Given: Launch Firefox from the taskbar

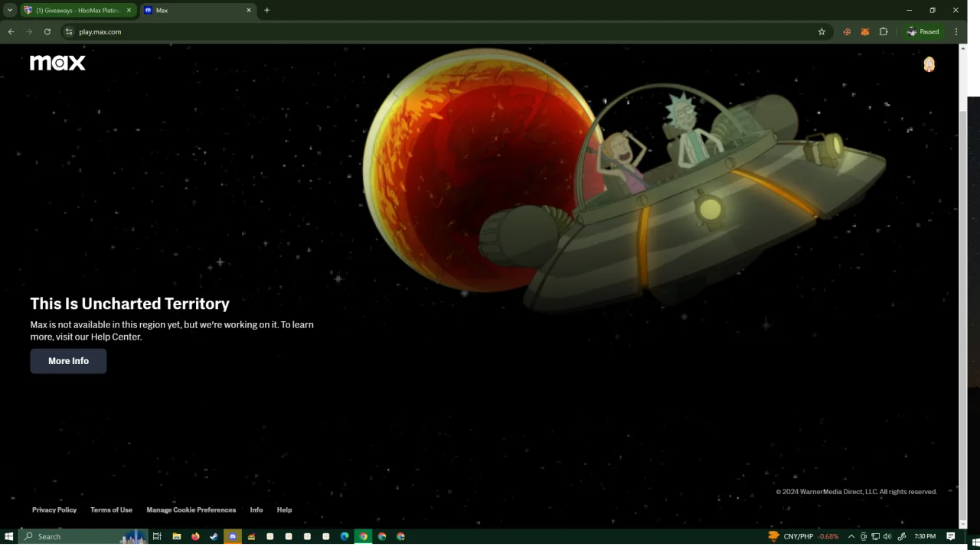Looking at the screenshot, I should pos(195,536).
